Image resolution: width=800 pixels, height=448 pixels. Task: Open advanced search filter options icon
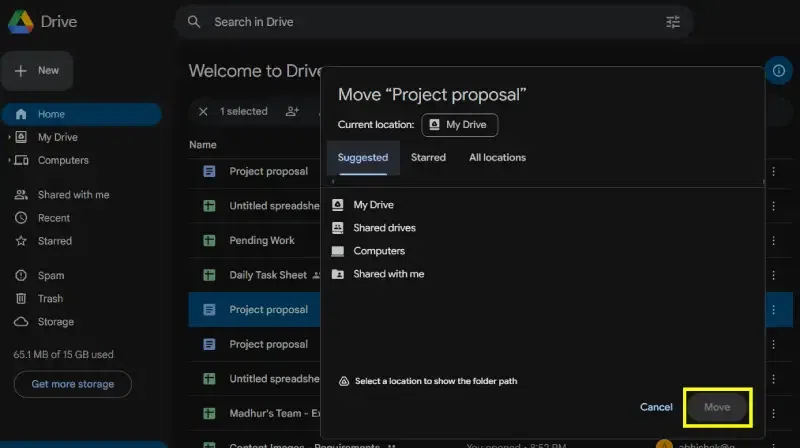click(x=673, y=22)
